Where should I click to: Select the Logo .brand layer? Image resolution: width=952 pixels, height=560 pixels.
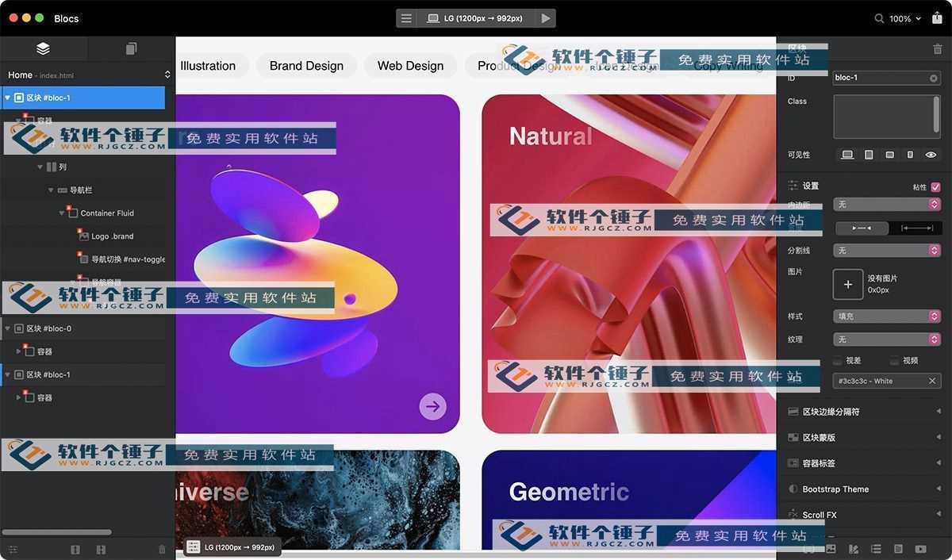(x=112, y=236)
